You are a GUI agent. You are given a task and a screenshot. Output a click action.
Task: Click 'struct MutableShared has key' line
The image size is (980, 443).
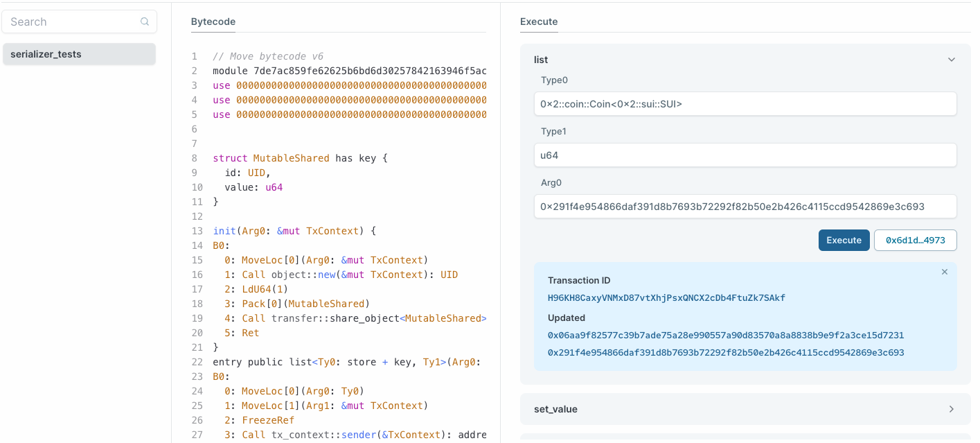coord(301,159)
